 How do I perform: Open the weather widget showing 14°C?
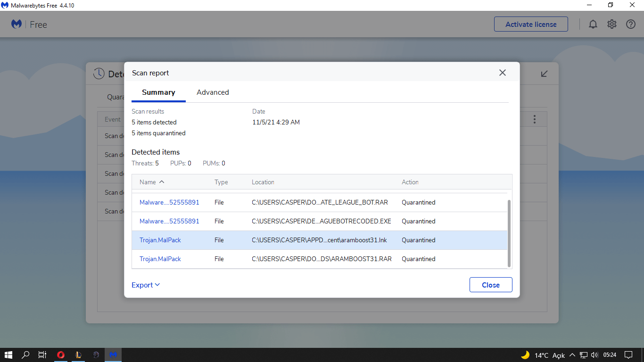point(543,355)
